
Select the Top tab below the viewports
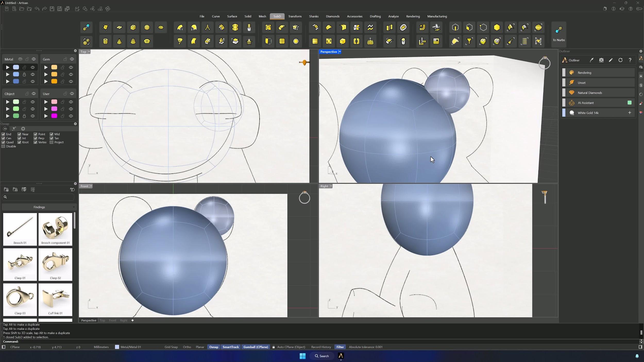tap(103, 320)
